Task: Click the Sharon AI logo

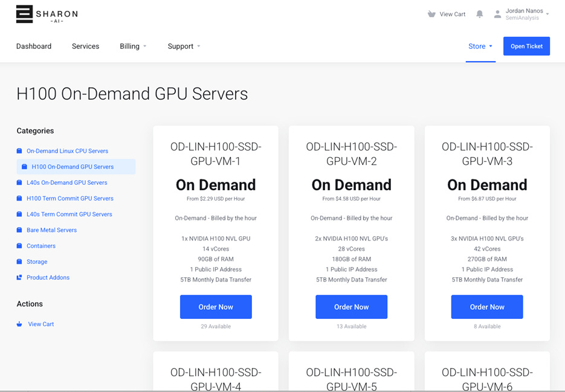Action: (47, 14)
